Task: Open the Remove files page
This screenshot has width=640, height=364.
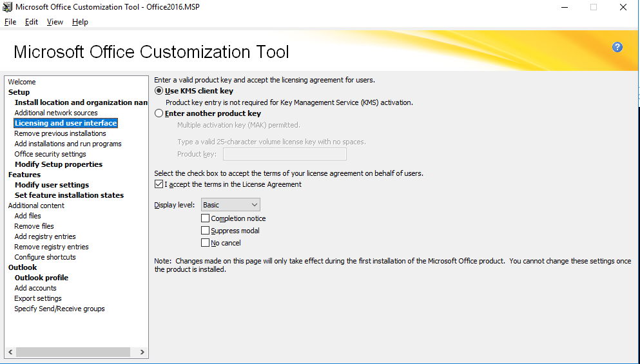Action: pyautogui.click(x=34, y=226)
